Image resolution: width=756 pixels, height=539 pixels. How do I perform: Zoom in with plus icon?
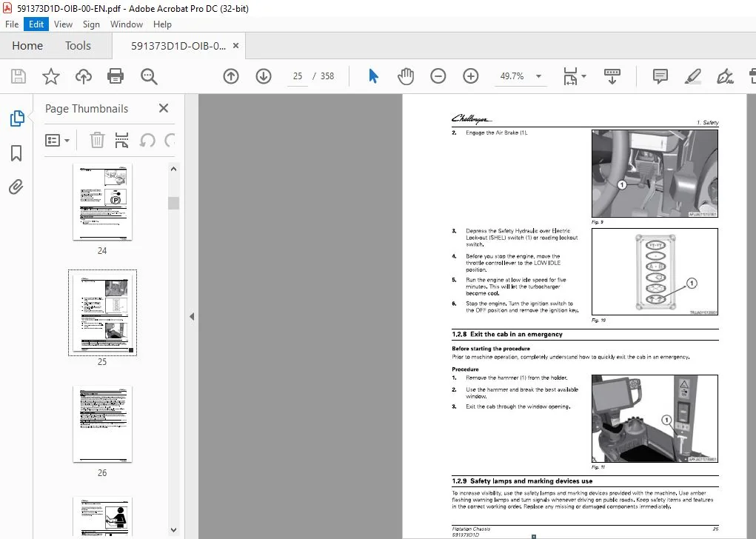click(x=471, y=76)
